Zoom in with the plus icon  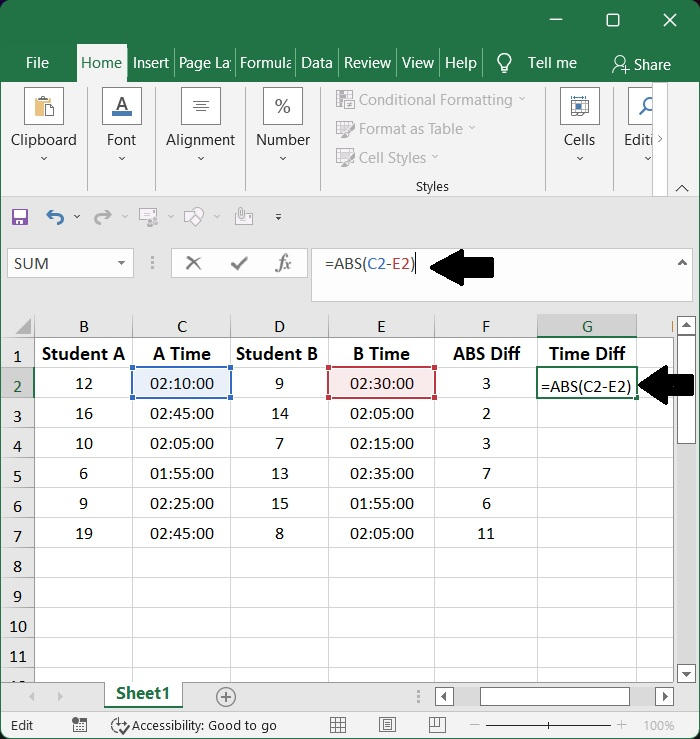coord(622,725)
